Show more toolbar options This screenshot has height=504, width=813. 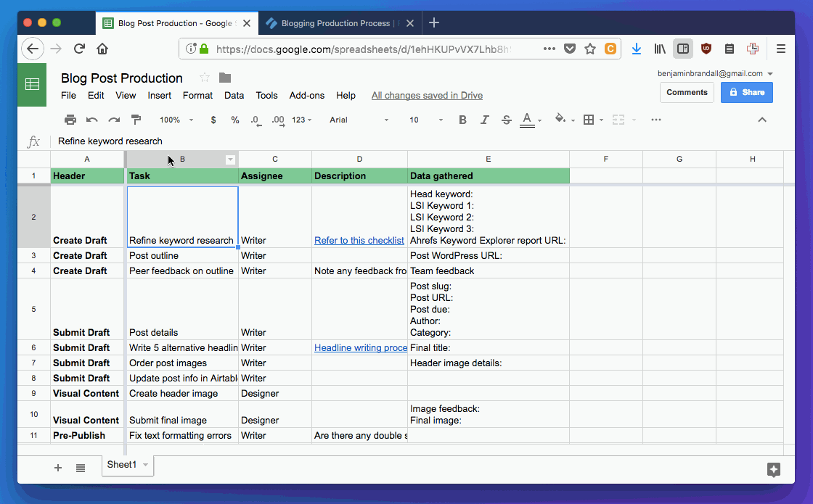pos(656,120)
